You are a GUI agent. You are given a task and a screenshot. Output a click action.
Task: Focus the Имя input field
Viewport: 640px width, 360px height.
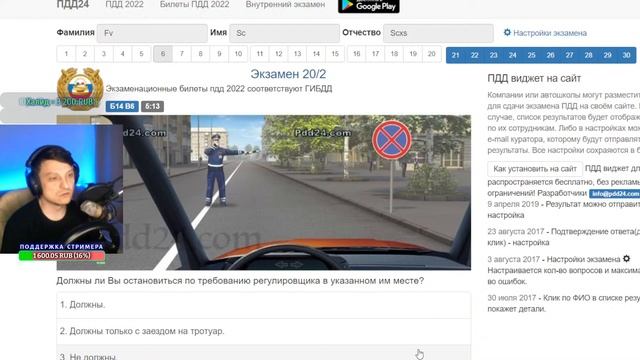(284, 33)
